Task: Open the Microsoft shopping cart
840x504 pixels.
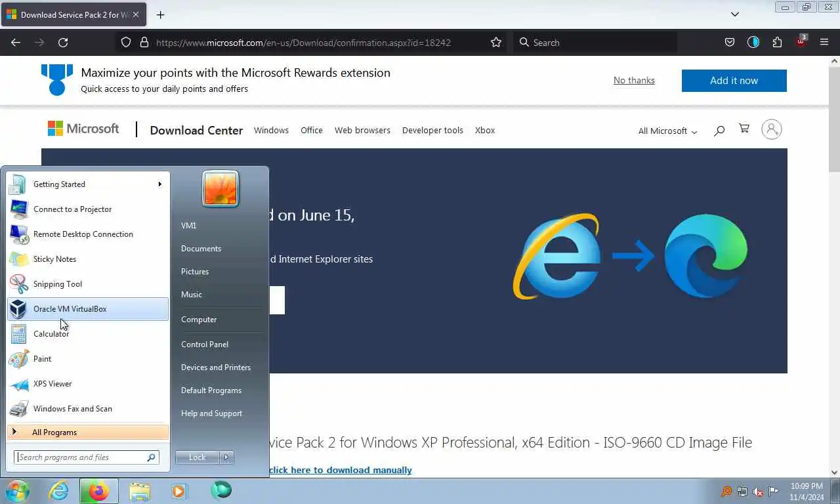Action: pos(744,129)
